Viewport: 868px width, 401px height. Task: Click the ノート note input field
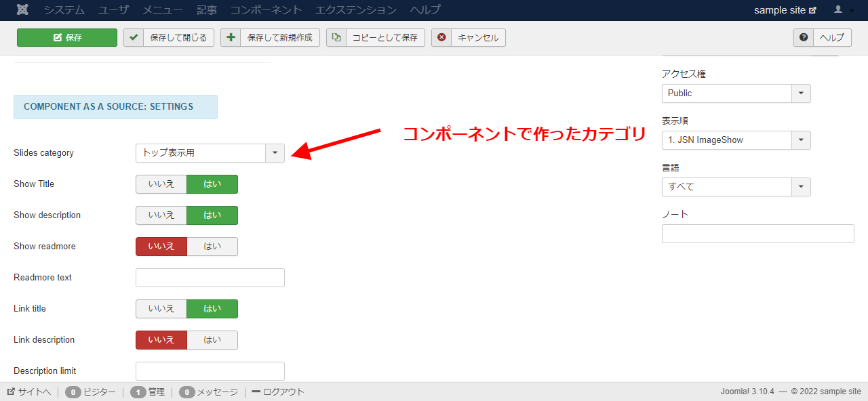[x=757, y=234]
